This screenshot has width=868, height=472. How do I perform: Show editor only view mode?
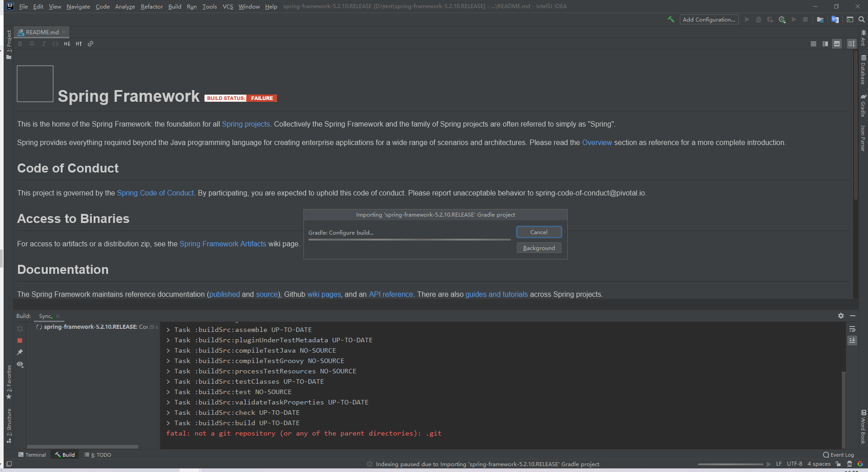(814, 44)
